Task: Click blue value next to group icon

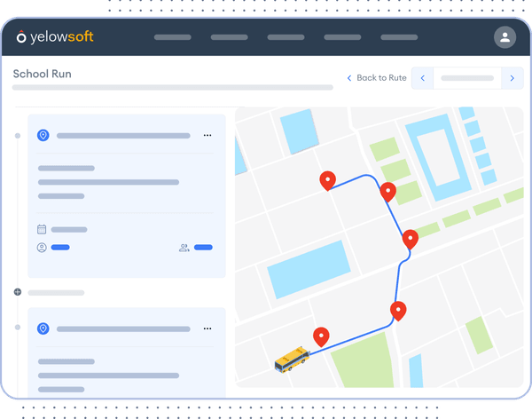Action: [x=203, y=248]
